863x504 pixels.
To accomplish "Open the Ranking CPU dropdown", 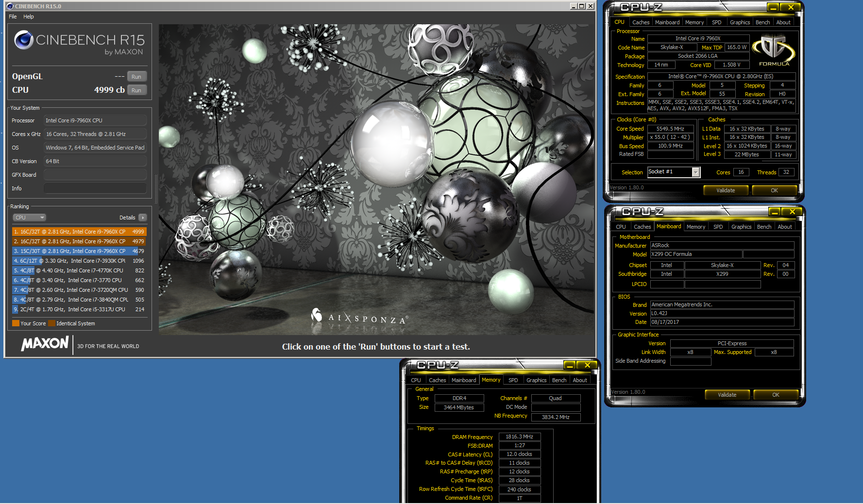I will pyautogui.click(x=29, y=218).
